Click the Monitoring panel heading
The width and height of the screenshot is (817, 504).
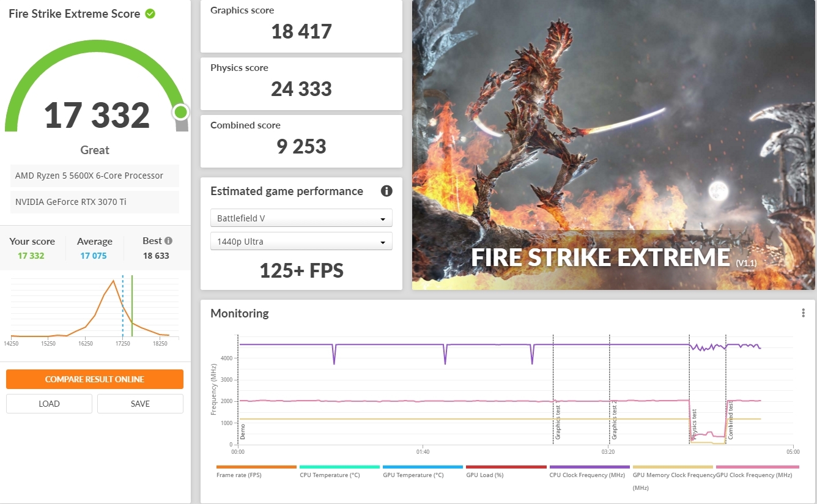pos(240,313)
